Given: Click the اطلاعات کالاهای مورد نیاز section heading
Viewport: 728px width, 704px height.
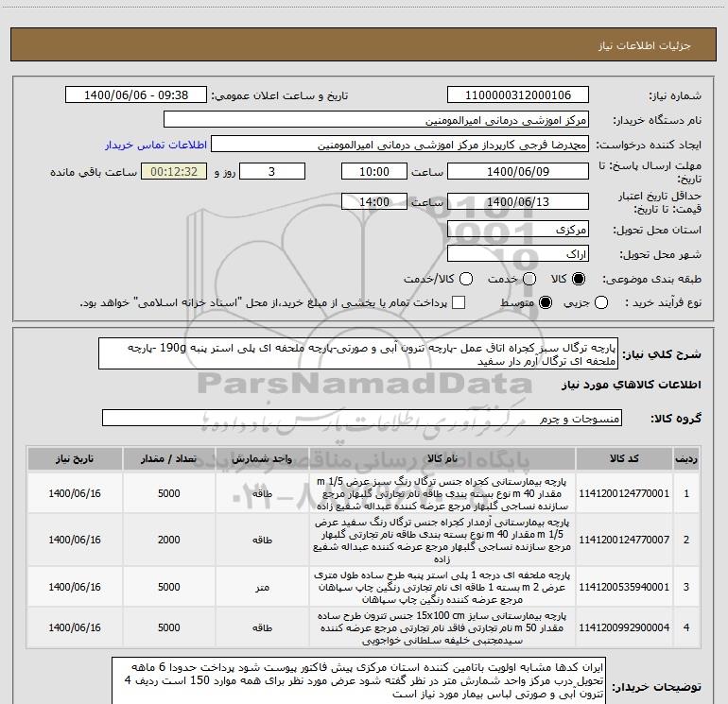Looking at the screenshot, I should 631,386.
